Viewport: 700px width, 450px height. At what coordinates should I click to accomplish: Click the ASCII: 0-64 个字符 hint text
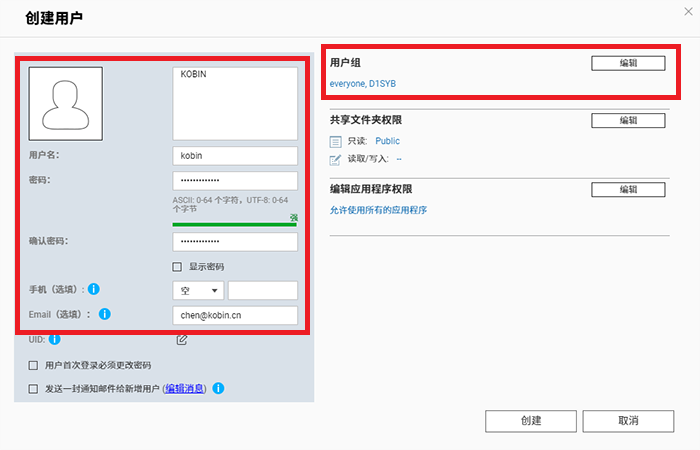coord(230,204)
